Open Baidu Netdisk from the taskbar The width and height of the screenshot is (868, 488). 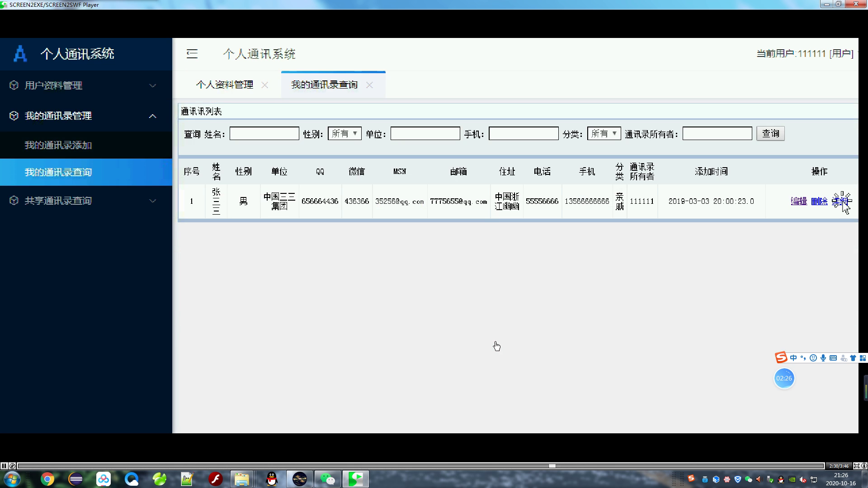(104, 479)
